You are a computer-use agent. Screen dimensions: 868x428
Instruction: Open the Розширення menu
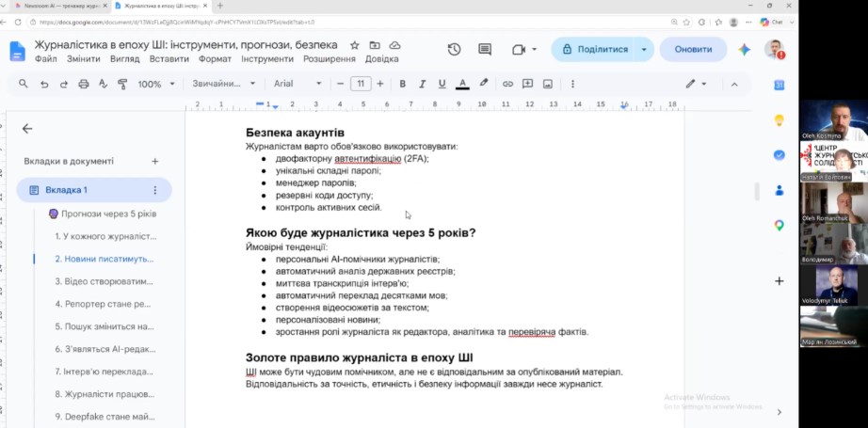pyautogui.click(x=330, y=58)
